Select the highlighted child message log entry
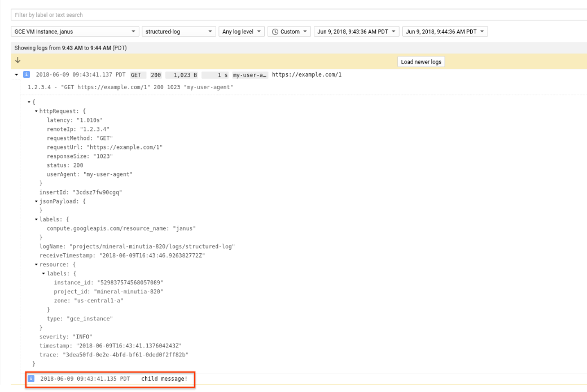This screenshot has height=392, width=587. (165, 378)
